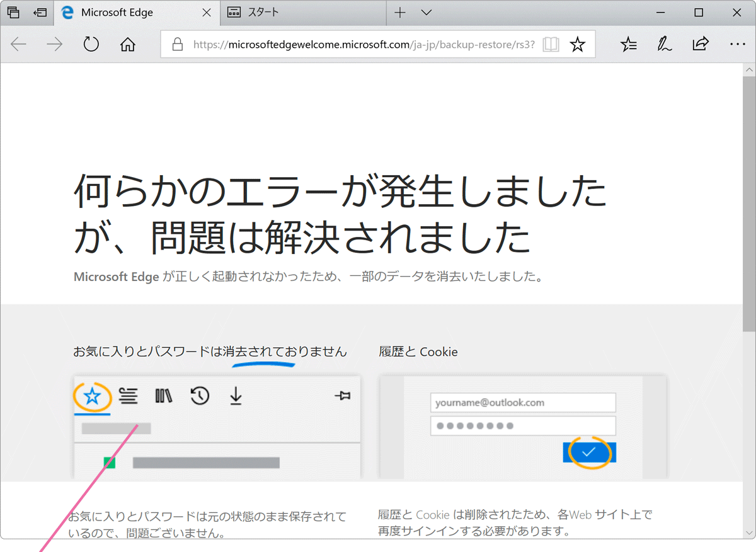Viewport: 756px width, 552px height.
Task: Set these tabs aside
Action: click(x=40, y=13)
